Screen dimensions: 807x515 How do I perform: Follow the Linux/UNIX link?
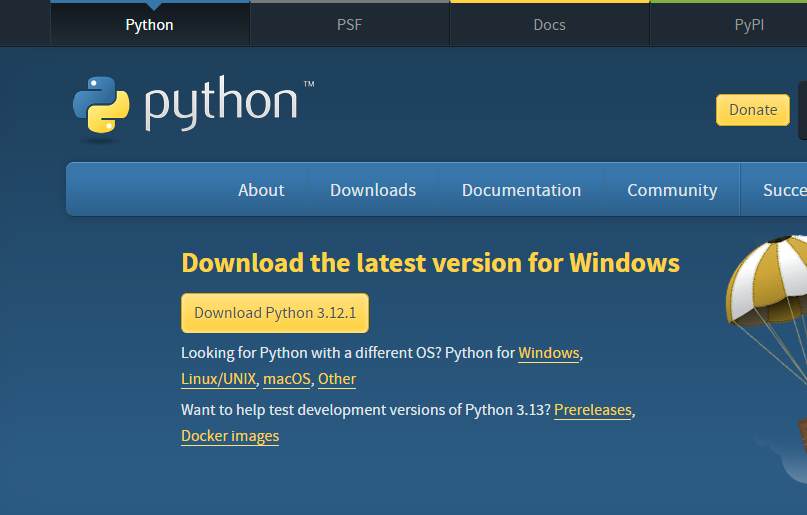coord(218,379)
